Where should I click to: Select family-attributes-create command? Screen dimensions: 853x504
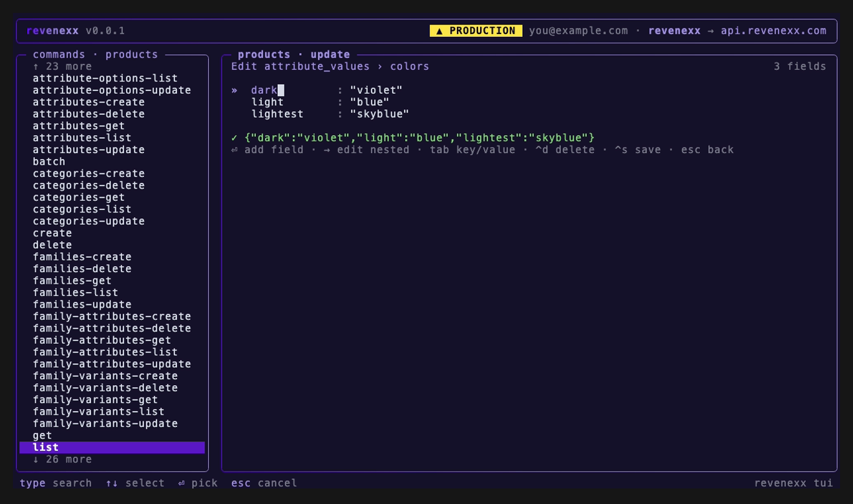(112, 316)
